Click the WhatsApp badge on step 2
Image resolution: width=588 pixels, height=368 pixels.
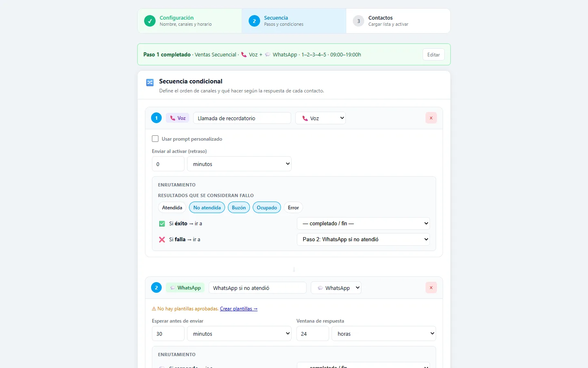tap(185, 287)
